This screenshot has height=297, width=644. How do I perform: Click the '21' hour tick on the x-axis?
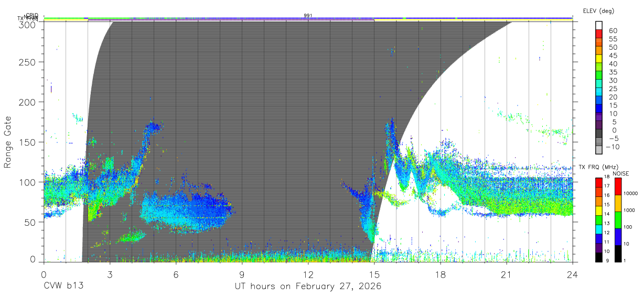[x=506, y=274]
